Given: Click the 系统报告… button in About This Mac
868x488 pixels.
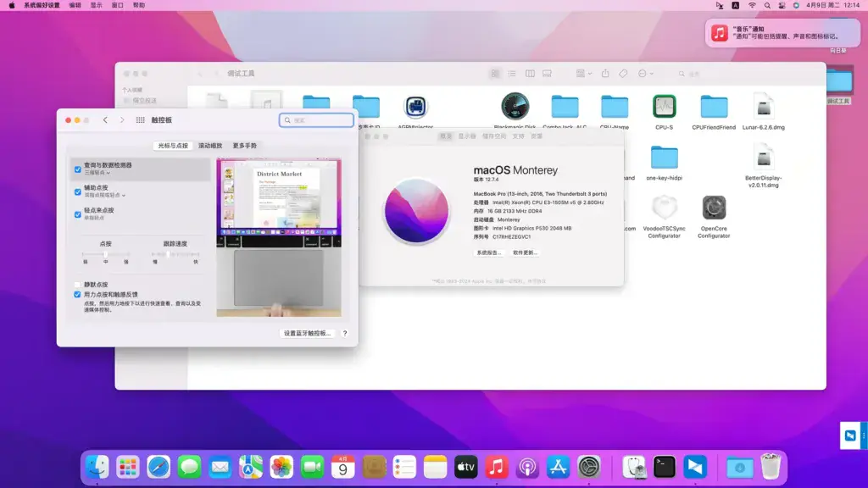Looking at the screenshot, I should [x=489, y=252].
